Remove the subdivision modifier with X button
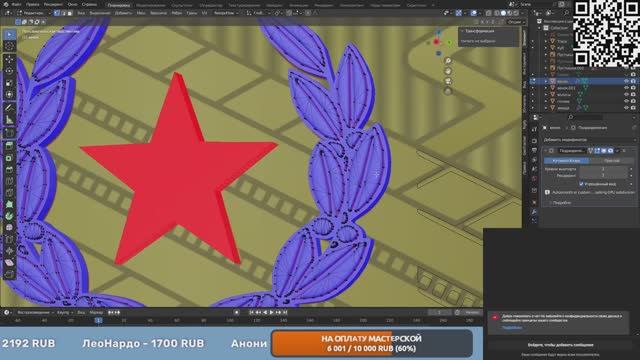Viewport: 640px width, 360px height. tap(624, 151)
